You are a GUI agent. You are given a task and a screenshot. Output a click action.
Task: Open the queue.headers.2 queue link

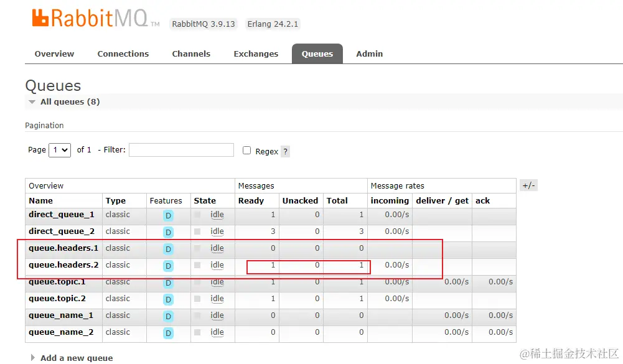63,264
